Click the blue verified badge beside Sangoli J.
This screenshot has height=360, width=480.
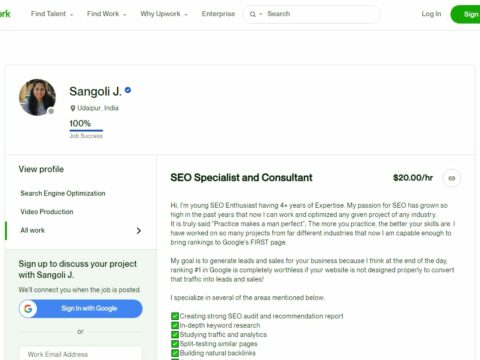click(x=128, y=90)
